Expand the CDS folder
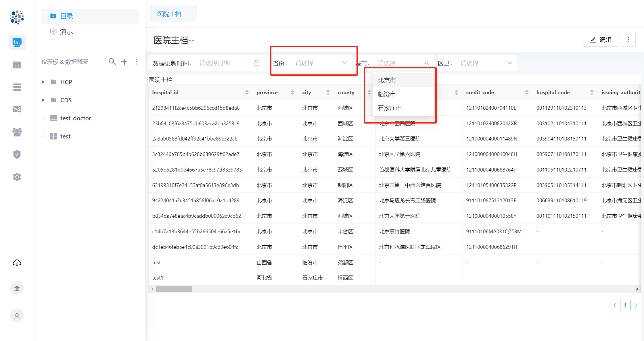 coord(43,100)
